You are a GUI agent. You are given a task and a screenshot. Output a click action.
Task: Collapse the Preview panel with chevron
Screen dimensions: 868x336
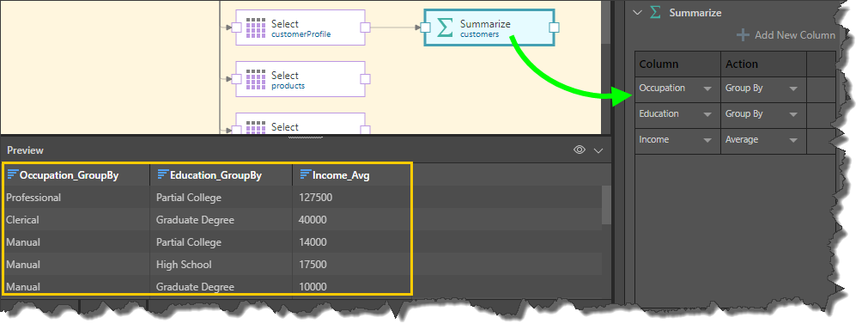click(x=598, y=150)
